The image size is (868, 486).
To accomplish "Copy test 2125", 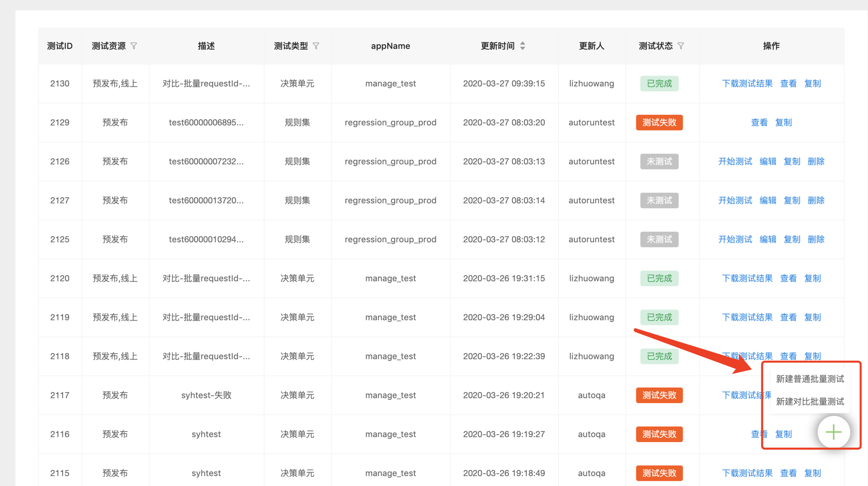I will pos(792,239).
